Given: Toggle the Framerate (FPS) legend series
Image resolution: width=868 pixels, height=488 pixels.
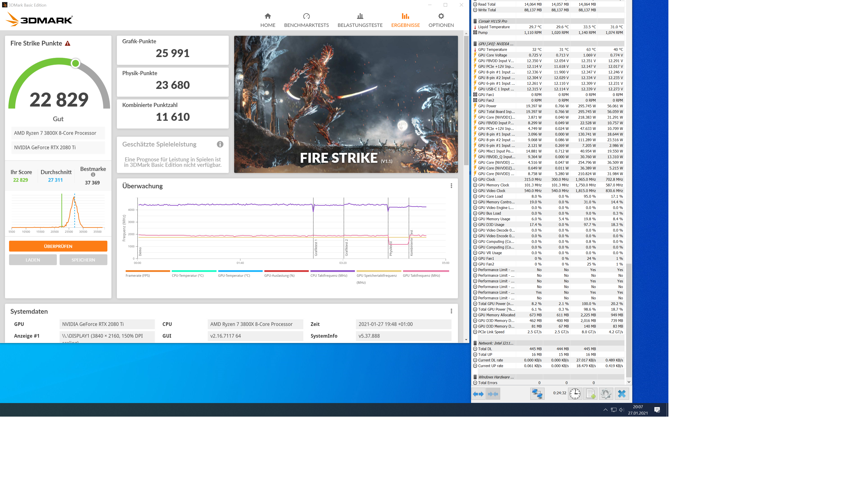Looking at the screenshot, I should [137, 275].
